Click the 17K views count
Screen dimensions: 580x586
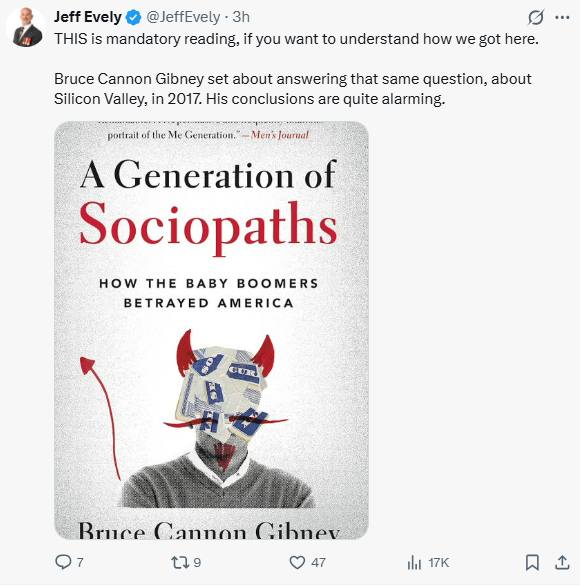click(x=438, y=562)
